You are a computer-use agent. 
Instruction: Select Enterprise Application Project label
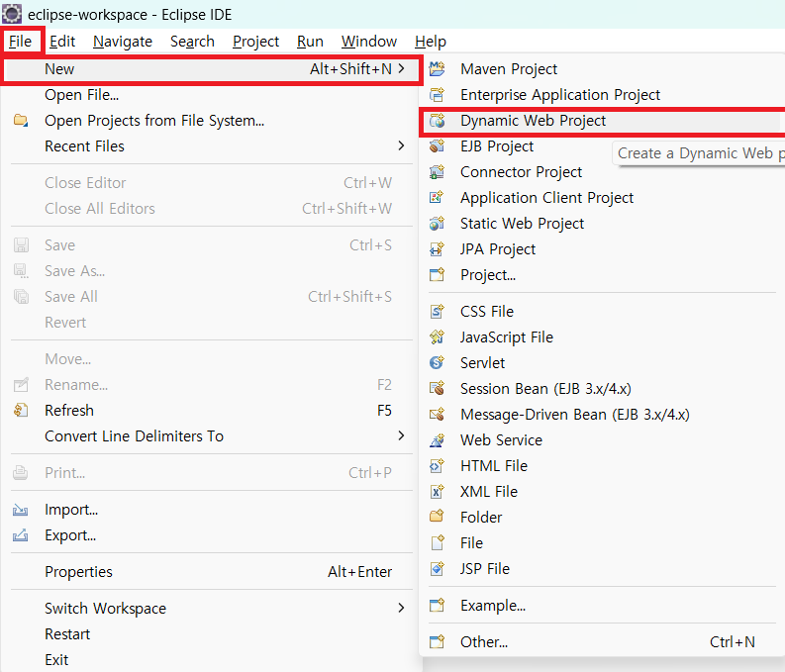pyautogui.click(x=560, y=95)
